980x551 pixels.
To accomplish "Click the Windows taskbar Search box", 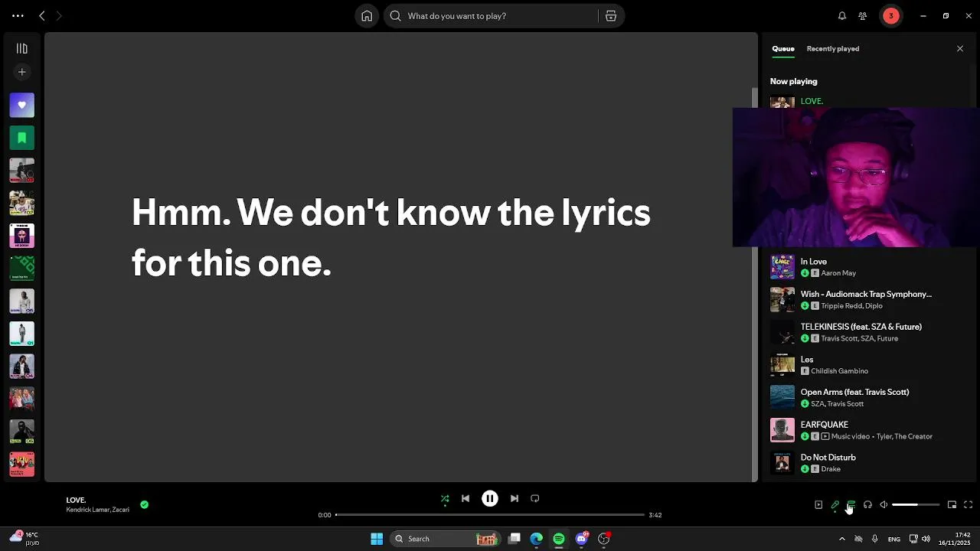I will coord(446,539).
